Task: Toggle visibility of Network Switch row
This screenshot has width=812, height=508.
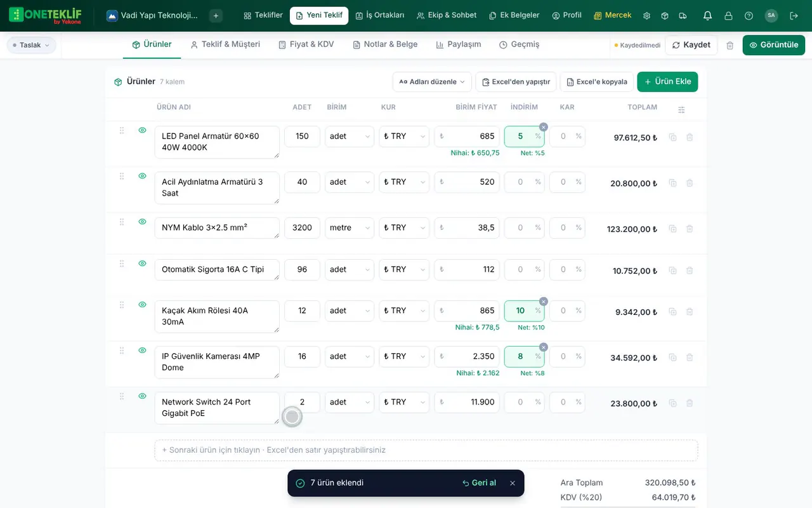Action: 142,396
